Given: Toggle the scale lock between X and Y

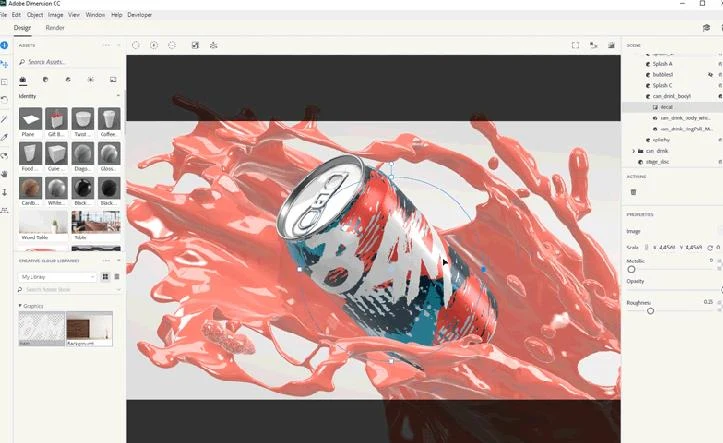Looking at the screenshot, I should point(646,248).
